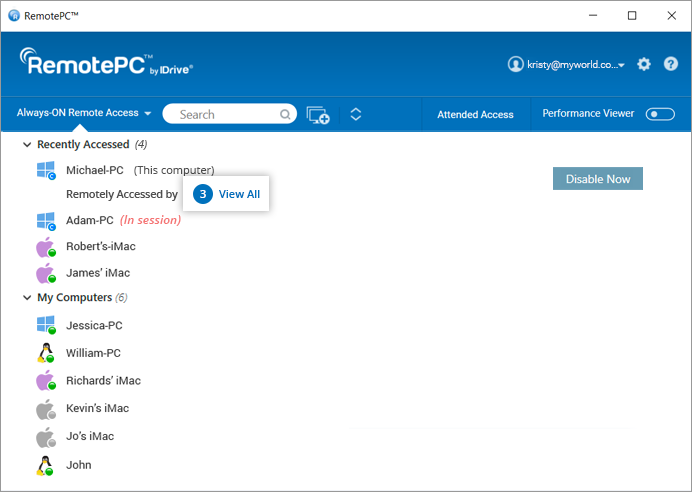This screenshot has width=692, height=492.
Task: Toggle the Performance Viewer switch
Action: click(x=660, y=114)
